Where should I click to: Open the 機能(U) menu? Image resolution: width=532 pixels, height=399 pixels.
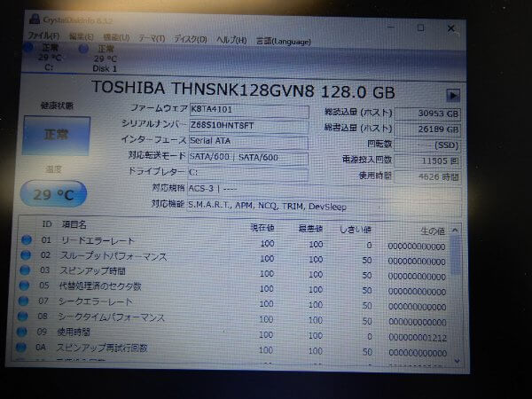tap(116, 37)
